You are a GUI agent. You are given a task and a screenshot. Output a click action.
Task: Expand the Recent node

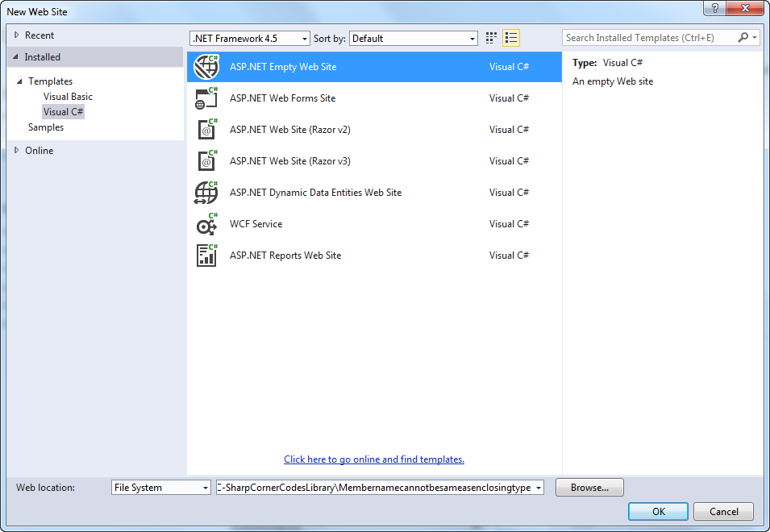17,35
